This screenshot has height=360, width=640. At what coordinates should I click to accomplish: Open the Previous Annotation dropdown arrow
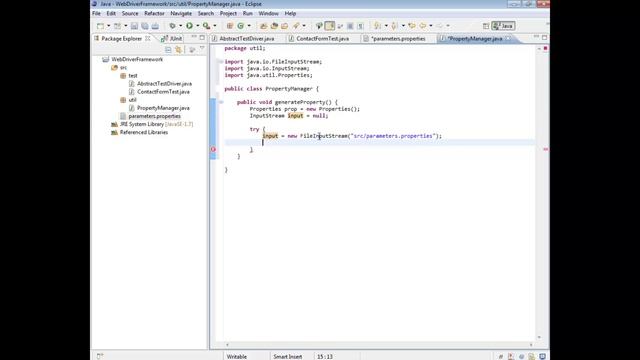click(403, 26)
